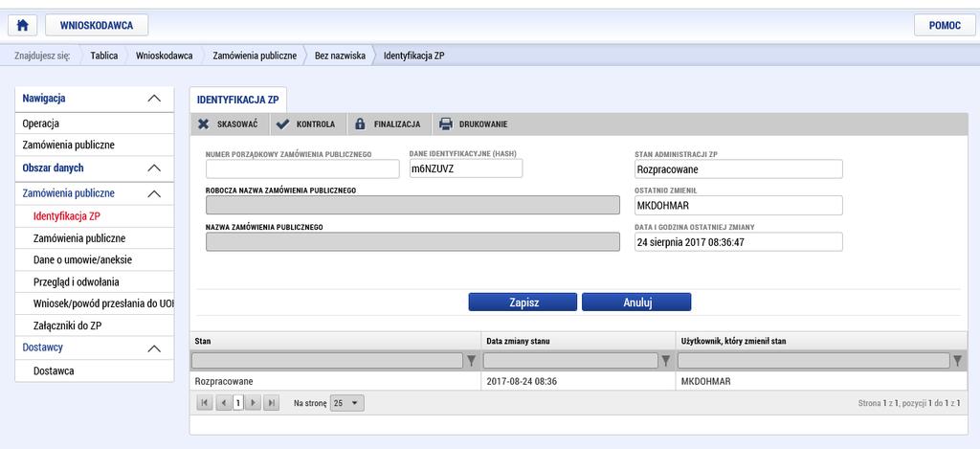Open filter icon for Data zmiany stanu
This screenshot has width=980, height=449.
666,360
